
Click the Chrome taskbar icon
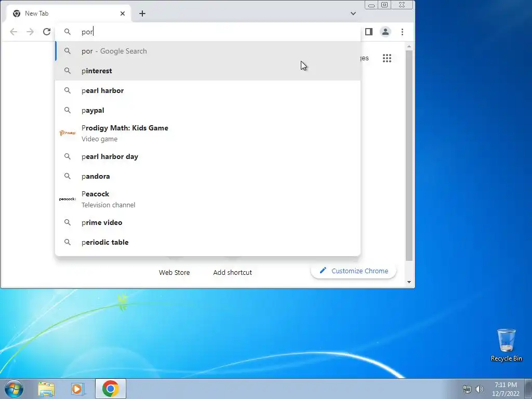pyautogui.click(x=111, y=389)
